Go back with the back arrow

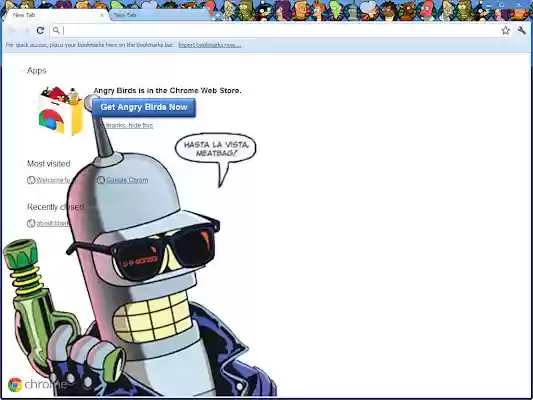pos(12,31)
